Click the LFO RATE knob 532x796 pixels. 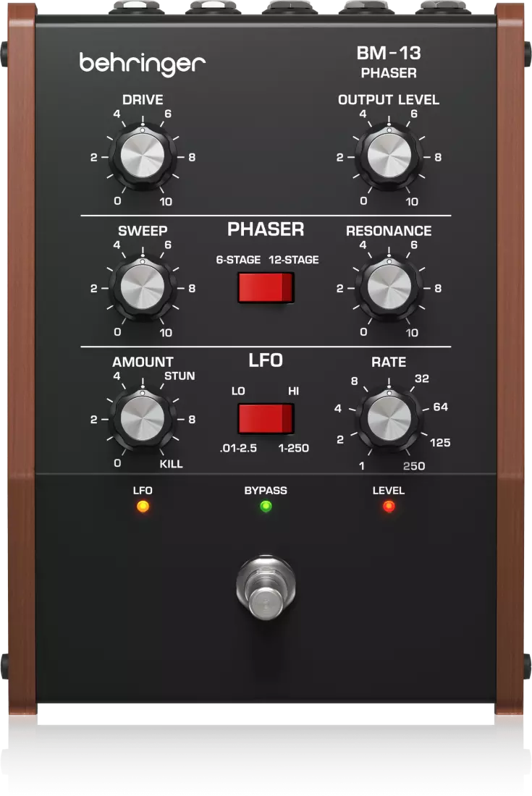tap(389, 419)
